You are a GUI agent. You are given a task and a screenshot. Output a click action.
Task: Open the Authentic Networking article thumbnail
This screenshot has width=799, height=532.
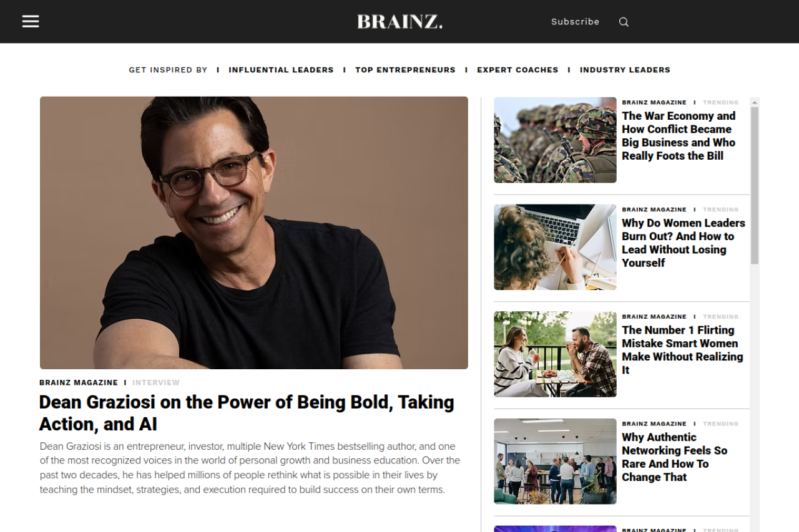pos(555,462)
